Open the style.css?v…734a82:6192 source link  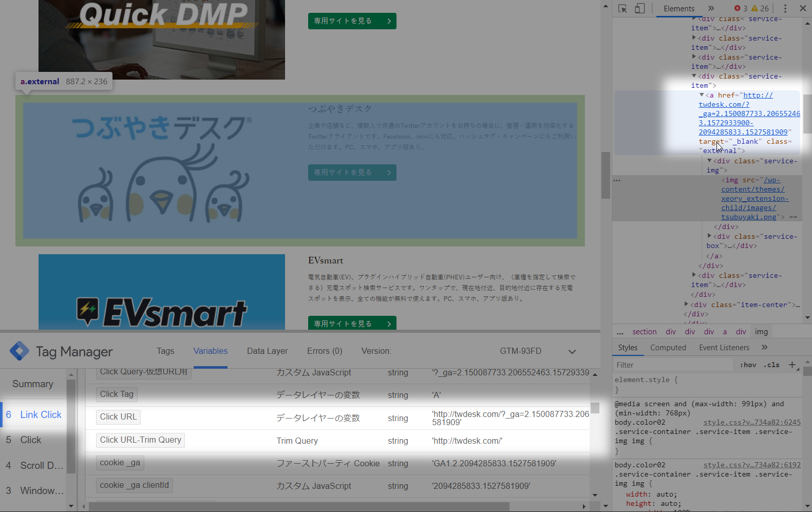pos(752,465)
